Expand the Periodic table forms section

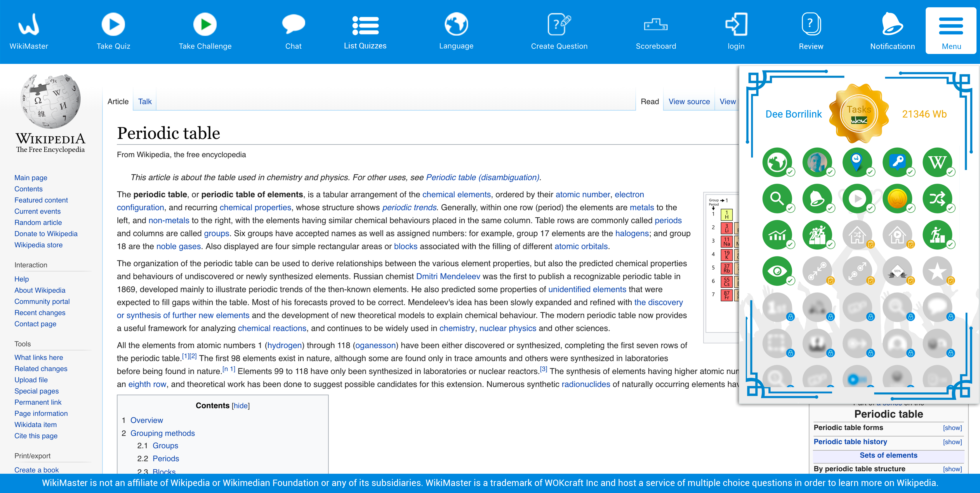tap(952, 428)
